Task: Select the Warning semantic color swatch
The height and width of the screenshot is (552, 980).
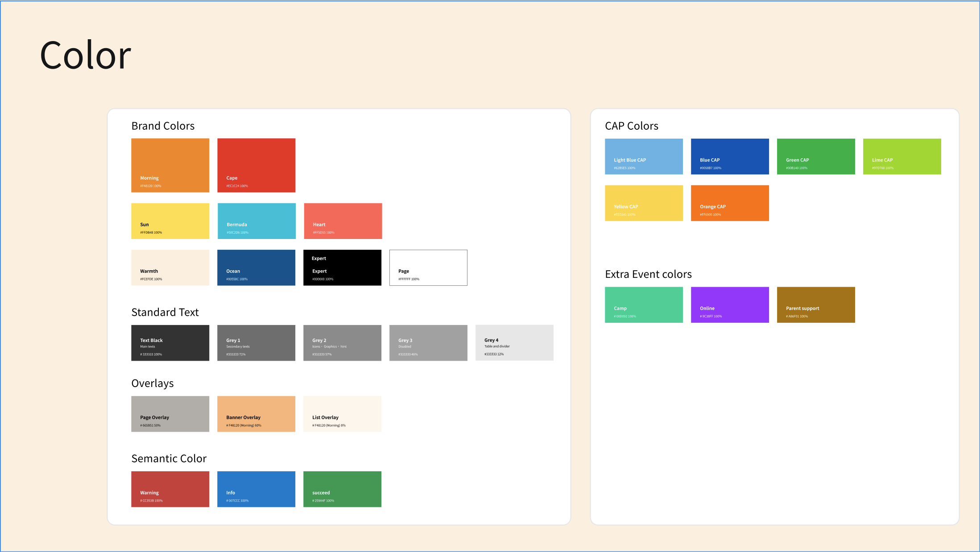Action: tap(170, 489)
